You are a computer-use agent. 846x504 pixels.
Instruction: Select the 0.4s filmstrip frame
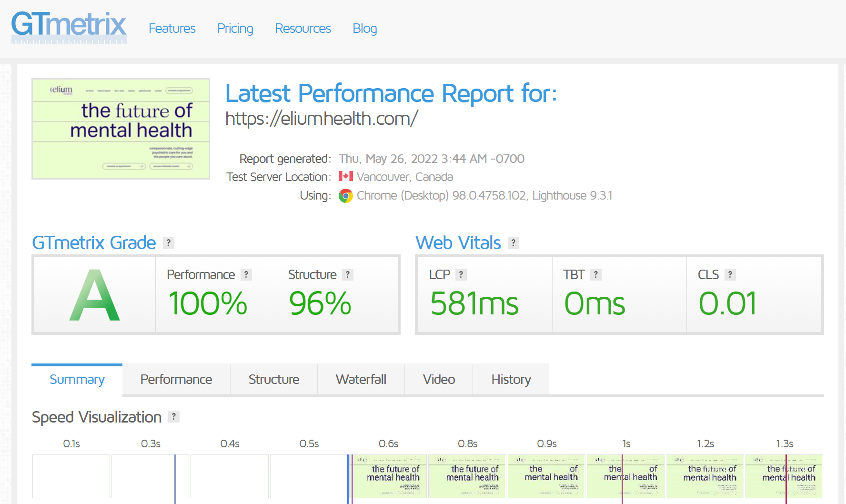pyautogui.click(x=230, y=476)
